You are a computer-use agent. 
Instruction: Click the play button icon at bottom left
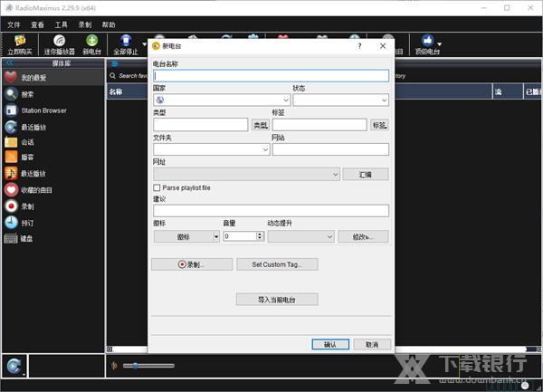(x=14, y=366)
